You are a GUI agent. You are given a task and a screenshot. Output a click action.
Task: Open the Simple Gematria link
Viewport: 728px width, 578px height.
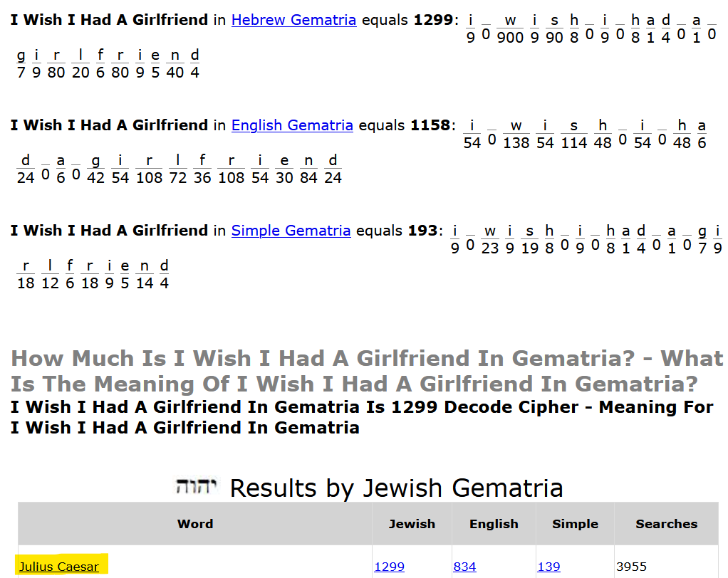click(x=291, y=231)
